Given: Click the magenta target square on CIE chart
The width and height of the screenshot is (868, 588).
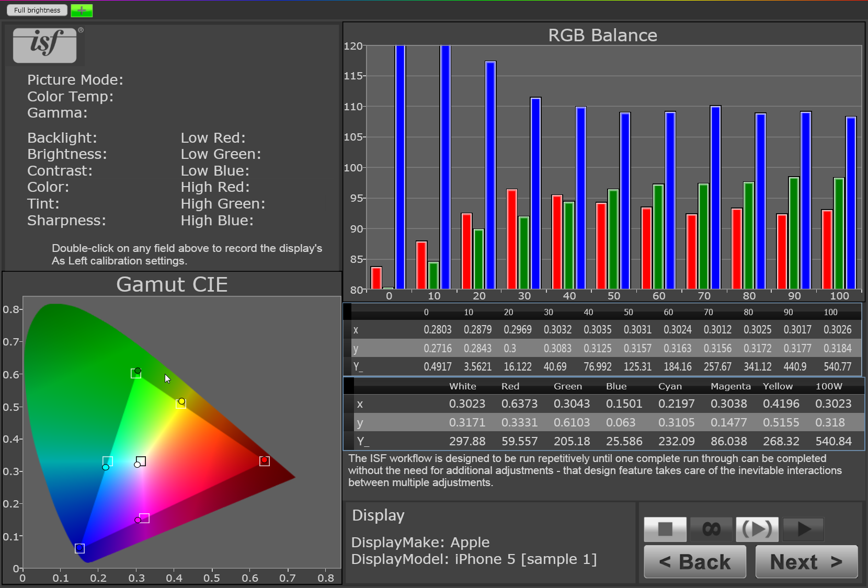Looking at the screenshot, I should point(145,518).
